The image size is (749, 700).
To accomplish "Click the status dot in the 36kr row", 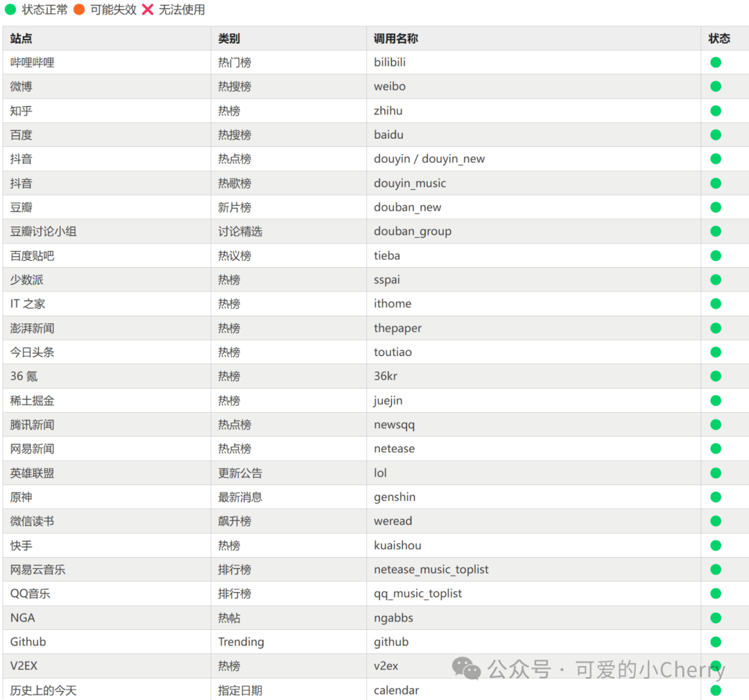I will coord(716,376).
